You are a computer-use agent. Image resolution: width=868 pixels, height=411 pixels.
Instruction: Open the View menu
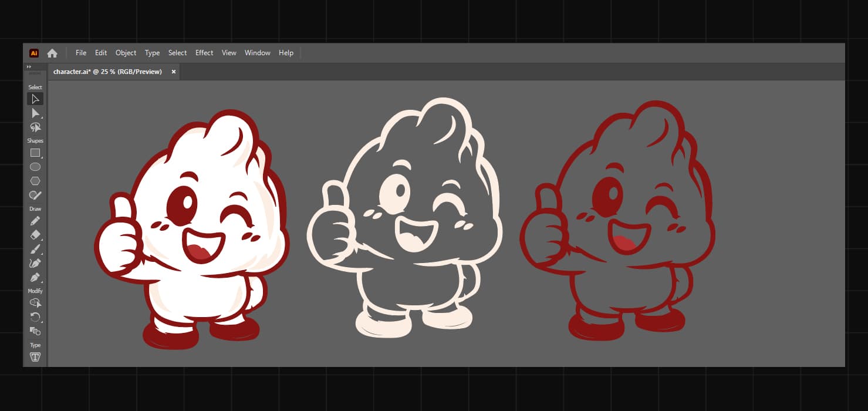click(x=229, y=53)
